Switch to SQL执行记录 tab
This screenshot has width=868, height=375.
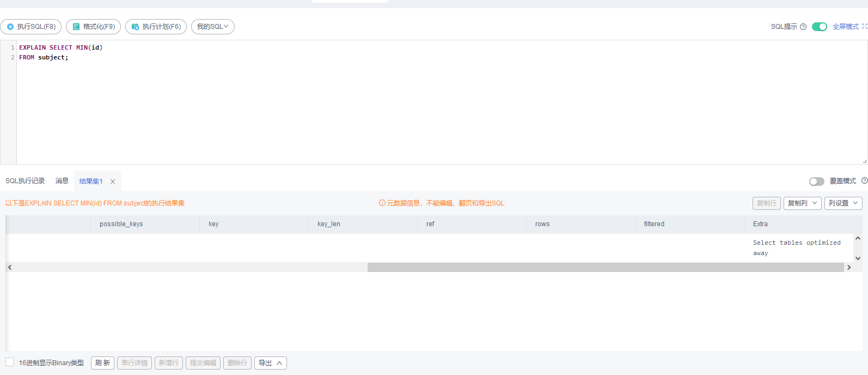[x=25, y=181]
